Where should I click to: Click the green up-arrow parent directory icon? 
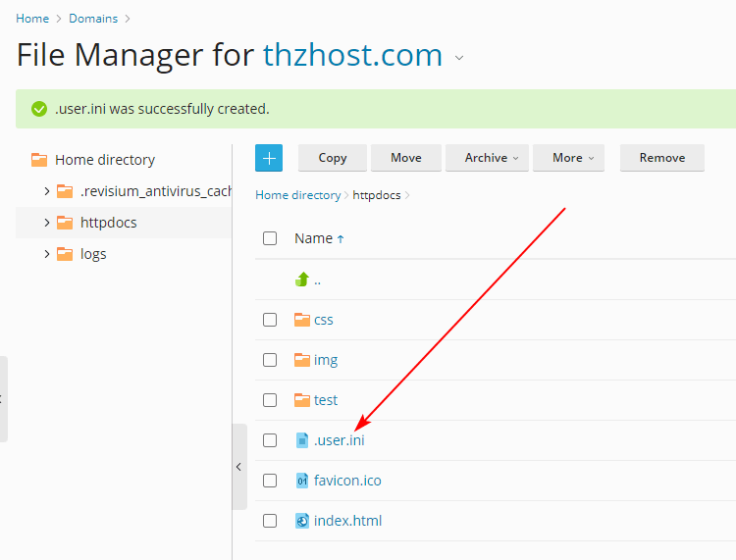pyautogui.click(x=302, y=280)
